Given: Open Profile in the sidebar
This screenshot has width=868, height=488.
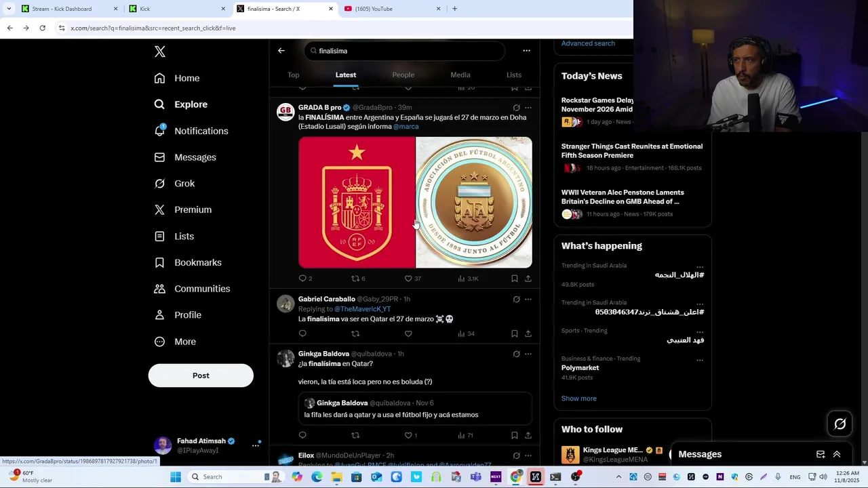Looking at the screenshot, I should point(178,315).
